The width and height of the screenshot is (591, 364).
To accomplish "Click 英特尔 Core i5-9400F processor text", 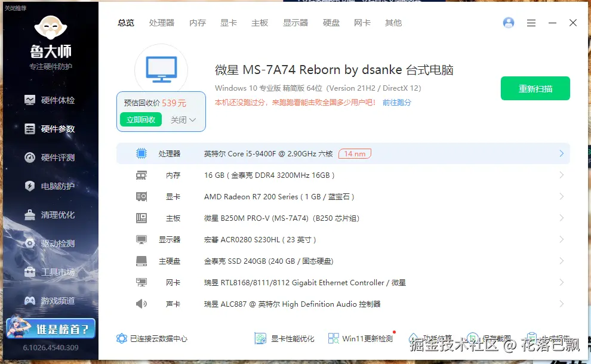I will click(x=269, y=154).
